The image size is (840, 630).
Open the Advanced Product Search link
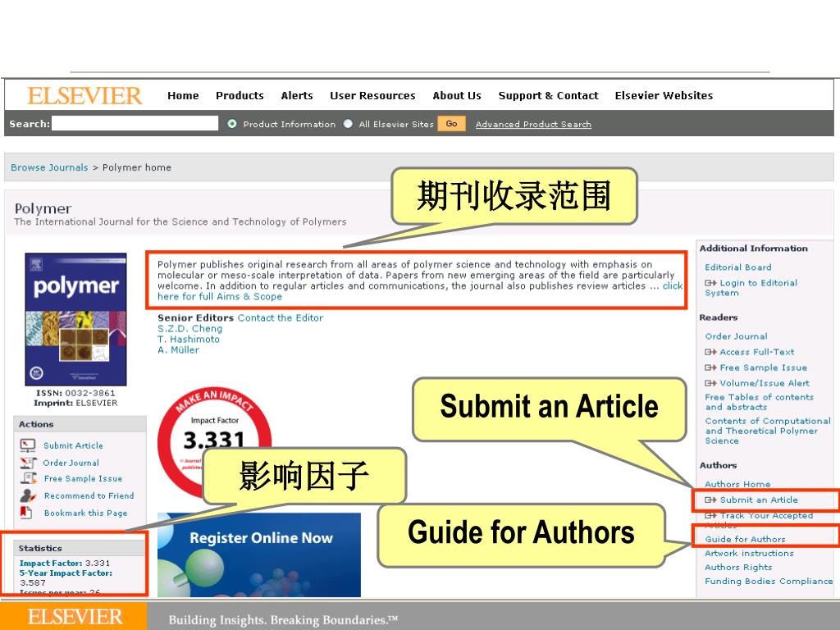(x=533, y=125)
